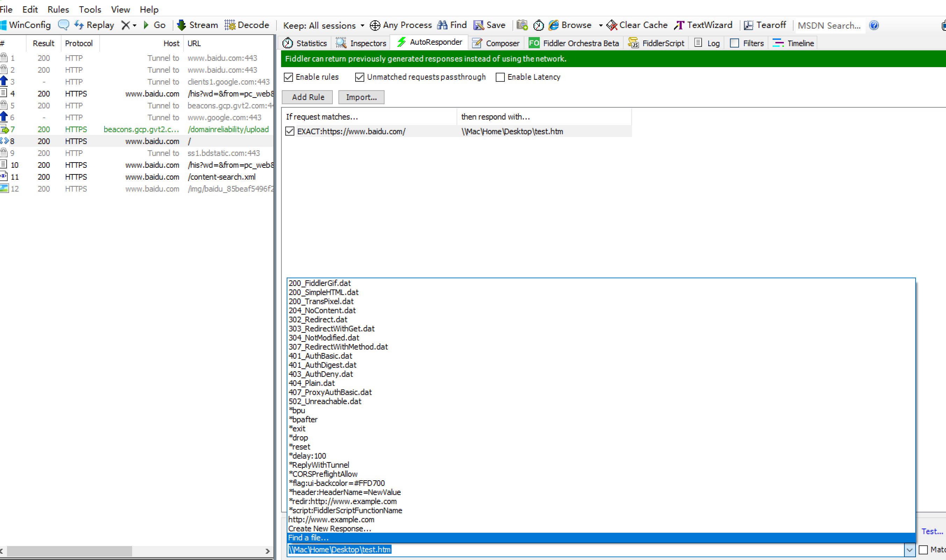946x560 pixels.
Task: Click Tearoff in the toolbar
Action: 765,25
